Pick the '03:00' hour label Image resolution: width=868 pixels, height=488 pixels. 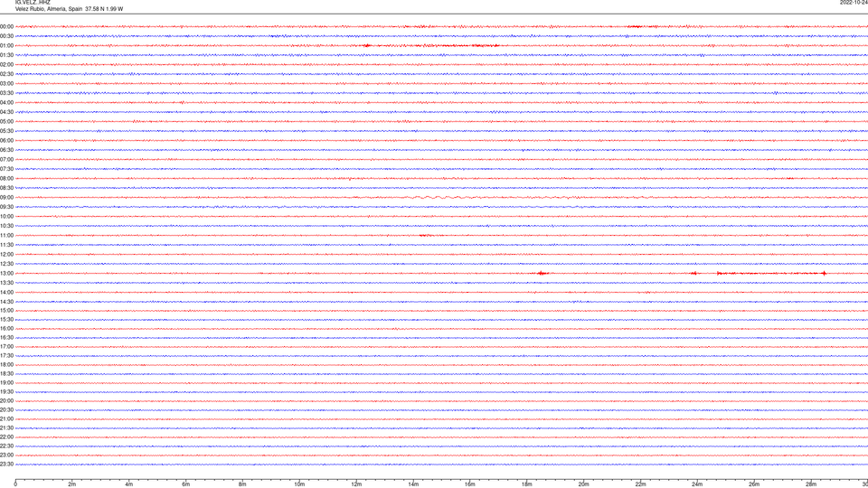[6, 84]
